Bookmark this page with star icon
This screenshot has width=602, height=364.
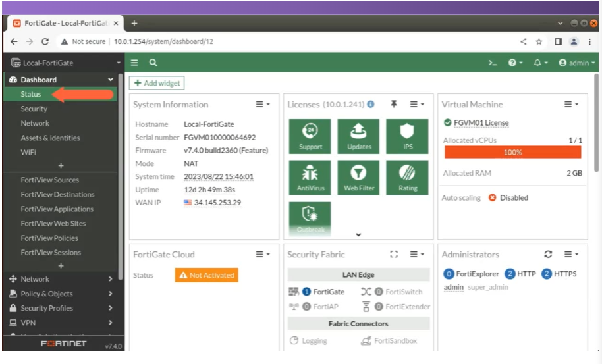539,41
